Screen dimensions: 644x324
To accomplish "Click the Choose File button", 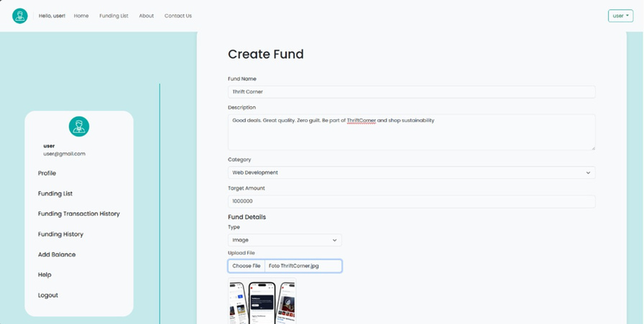I will tap(246, 266).
